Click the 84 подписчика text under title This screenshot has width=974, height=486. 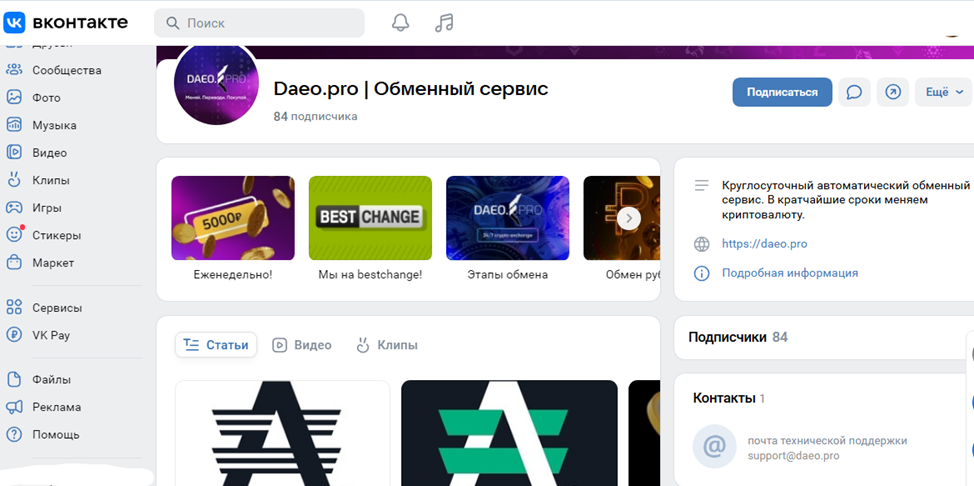[316, 116]
